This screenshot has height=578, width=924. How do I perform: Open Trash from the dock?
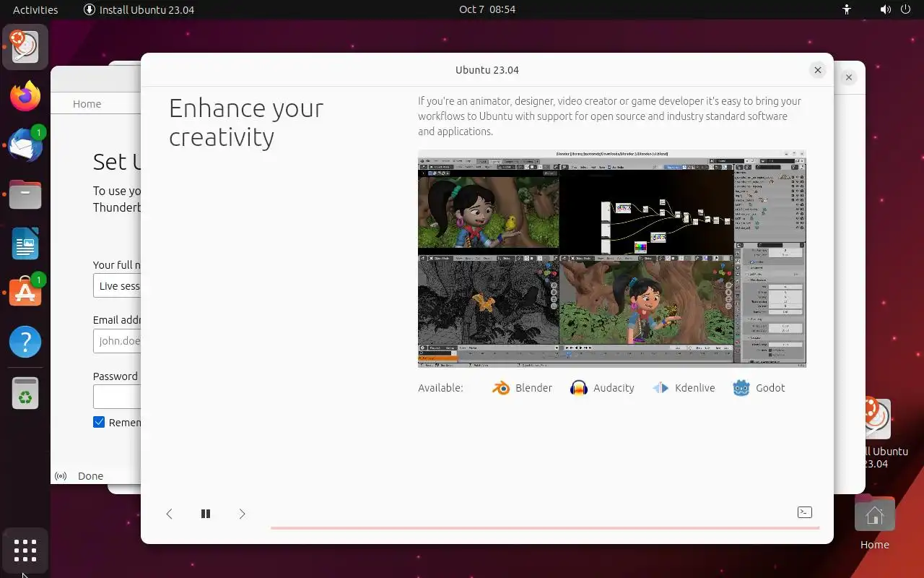click(25, 394)
